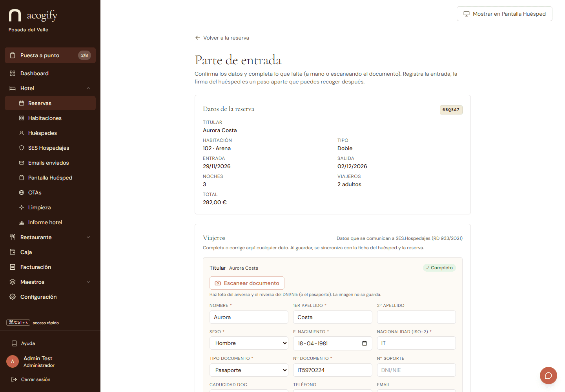Click the back arrow beside Volver a la reserva
Viewport: 565px width, 392px height.
pyautogui.click(x=197, y=38)
